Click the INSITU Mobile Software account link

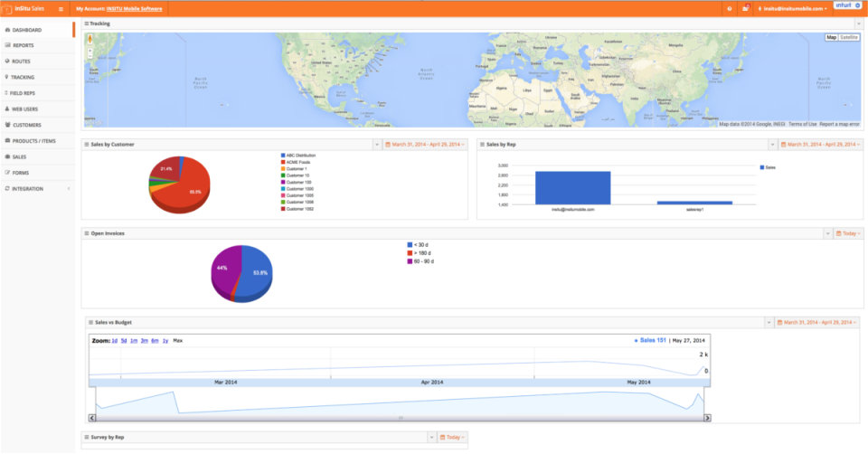point(134,9)
